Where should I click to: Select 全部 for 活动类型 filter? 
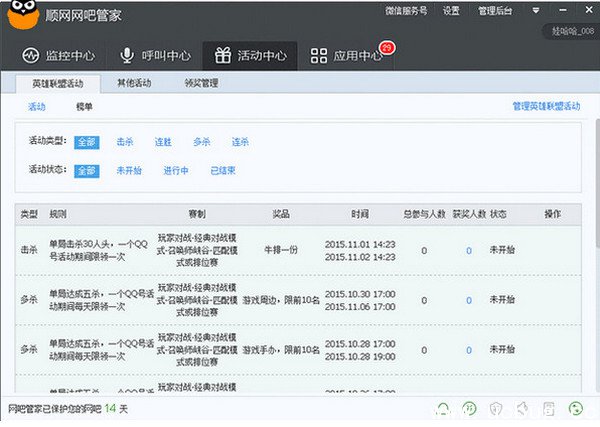(86, 142)
